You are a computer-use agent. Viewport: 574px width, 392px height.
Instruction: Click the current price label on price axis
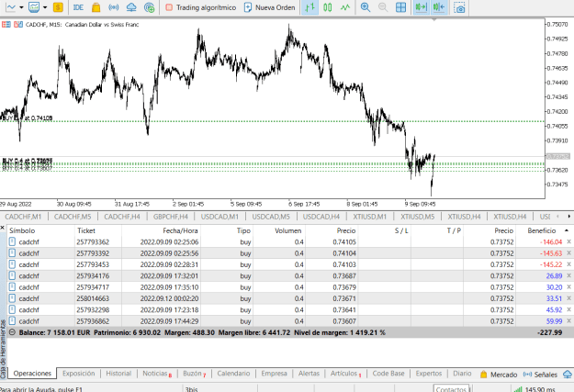tap(558, 156)
